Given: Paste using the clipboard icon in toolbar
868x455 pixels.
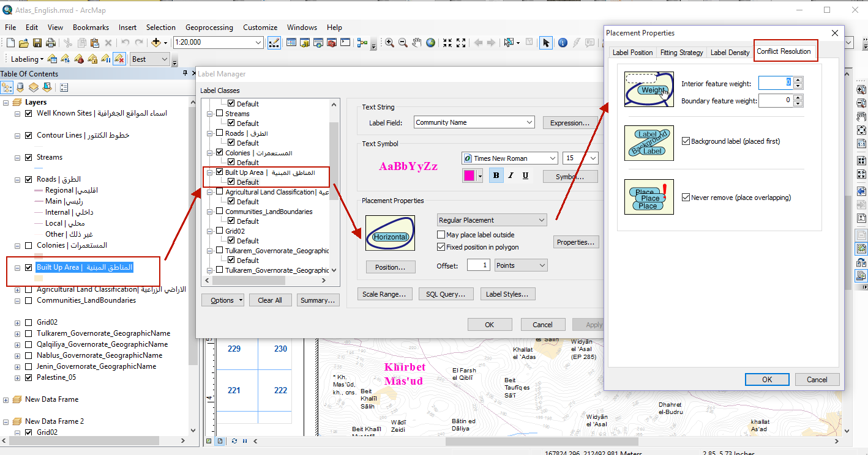Looking at the screenshot, I should 95,43.
